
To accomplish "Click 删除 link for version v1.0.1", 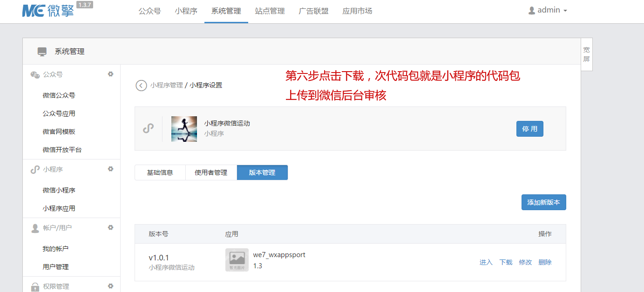I will pos(545,262).
